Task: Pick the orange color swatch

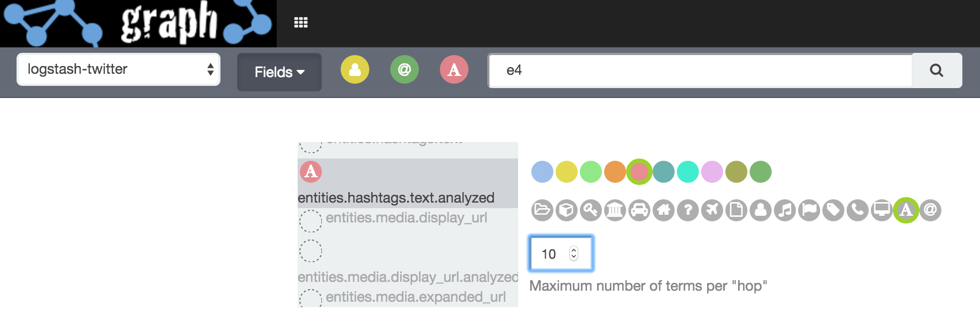Action: [615, 172]
